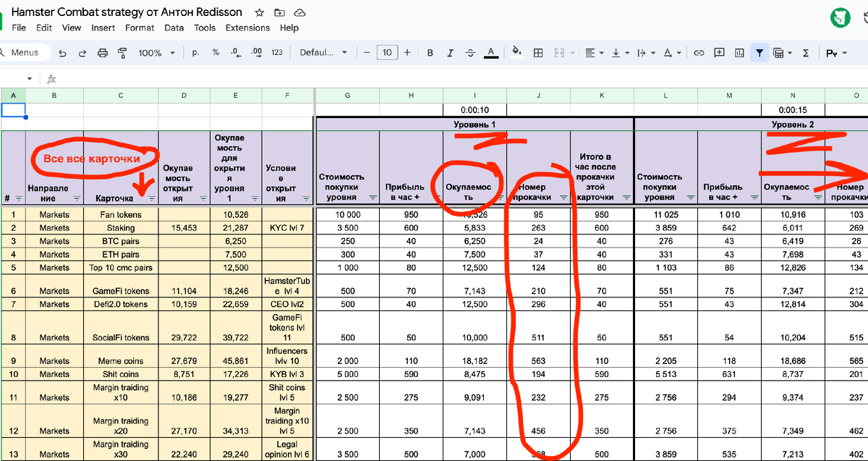Open the text wrapping dropdown

645,53
